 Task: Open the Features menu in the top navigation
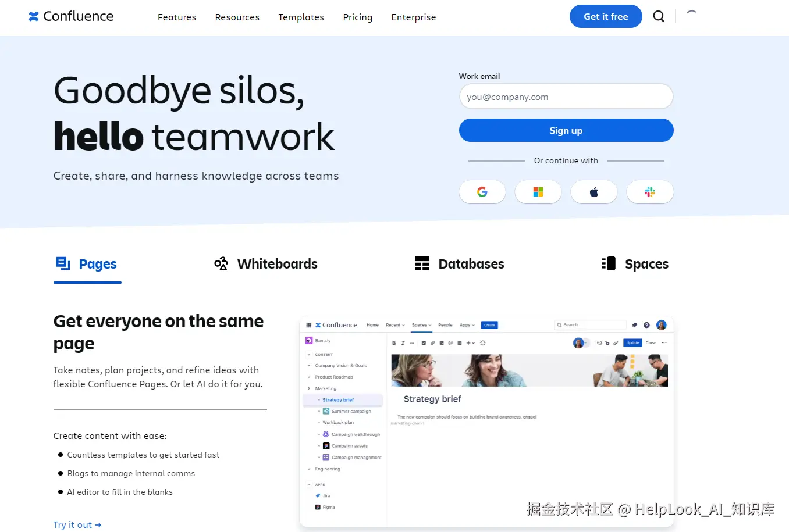pos(177,17)
